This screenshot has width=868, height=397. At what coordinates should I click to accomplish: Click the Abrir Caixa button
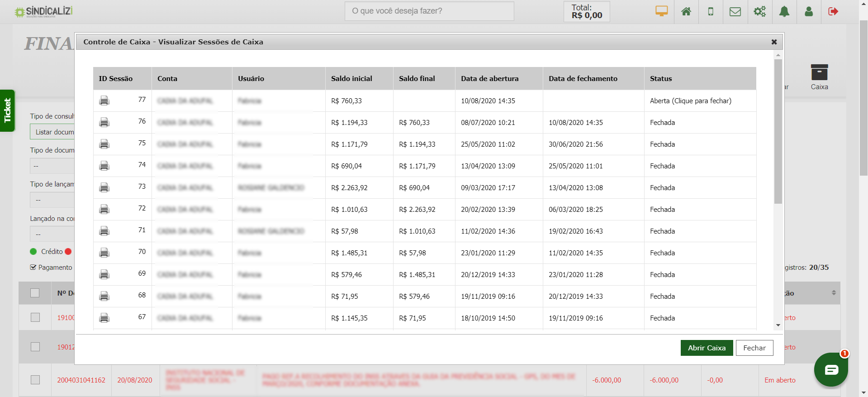tap(706, 348)
